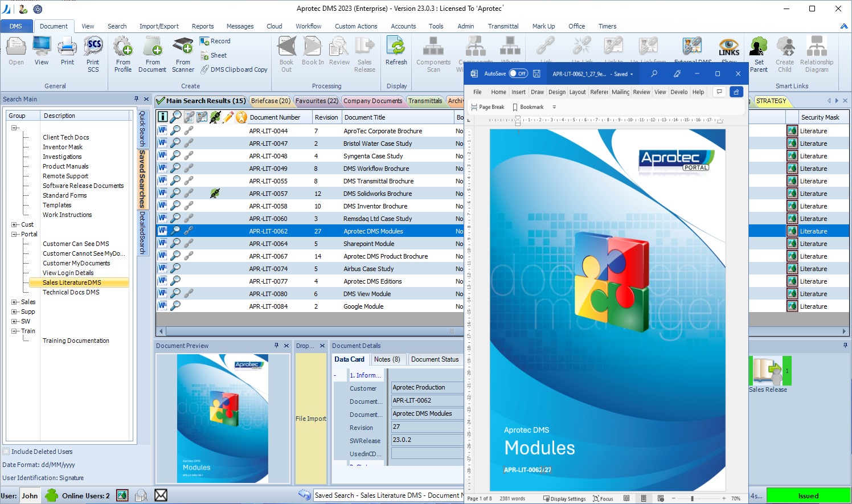Open the Word search magnifier

pyautogui.click(x=654, y=73)
